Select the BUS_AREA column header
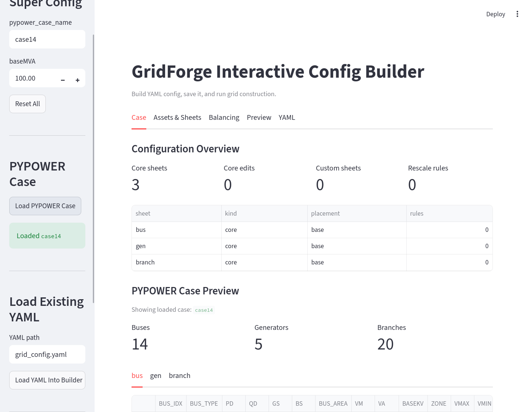The height and width of the screenshot is (412, 532). [x=333, y=403]
